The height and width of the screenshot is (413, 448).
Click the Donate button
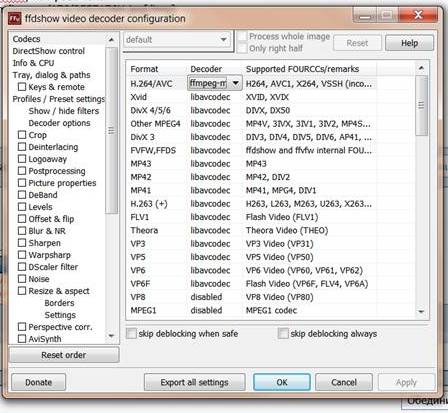tap(38, 382)
